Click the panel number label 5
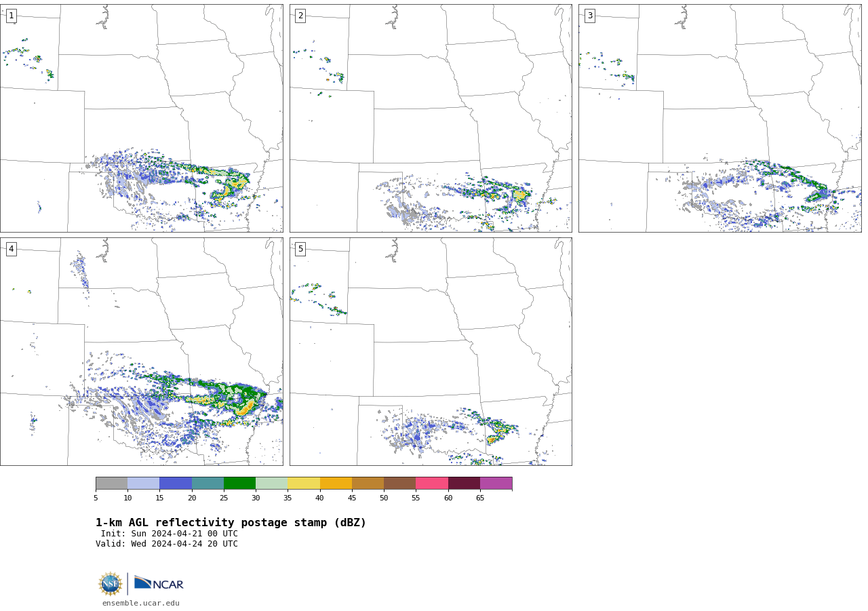The image size is (868, 611). point(300,249)
